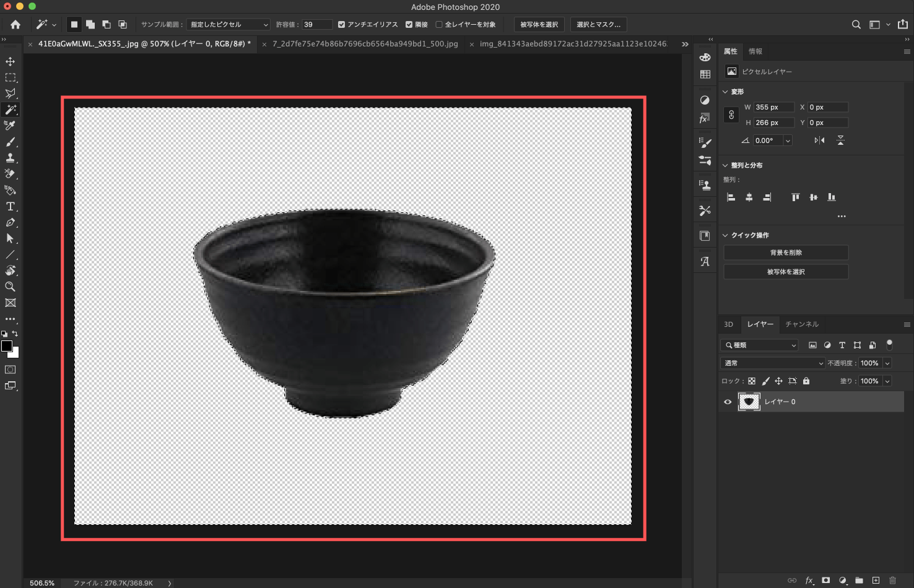Toggle lock transparent pixels
914x588 pixels.
(752, 381)
